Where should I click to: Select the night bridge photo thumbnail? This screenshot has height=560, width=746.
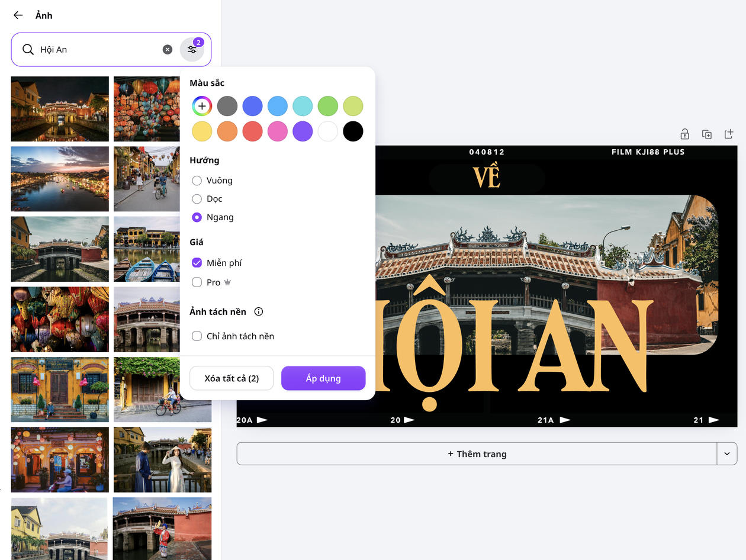[60, 109]
